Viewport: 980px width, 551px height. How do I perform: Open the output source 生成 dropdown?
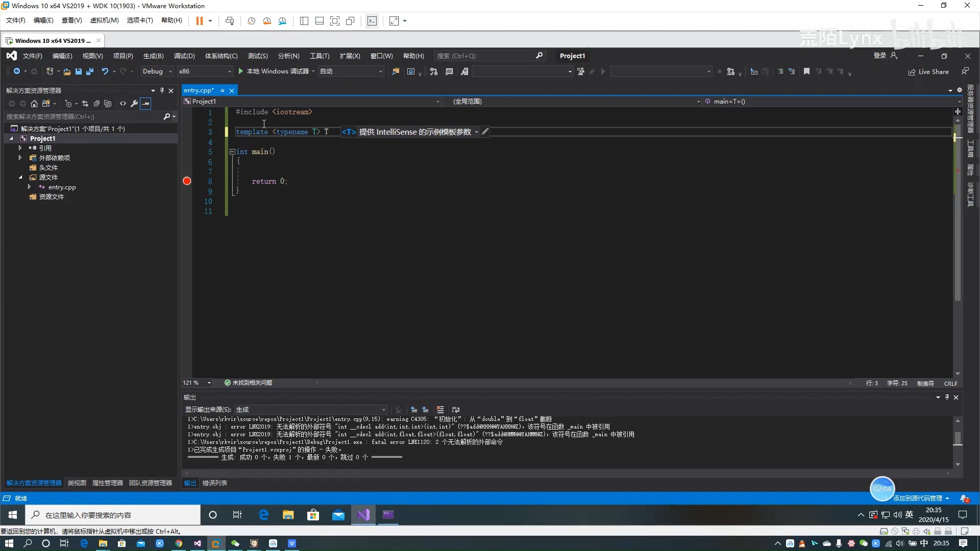tap(311, 410)
